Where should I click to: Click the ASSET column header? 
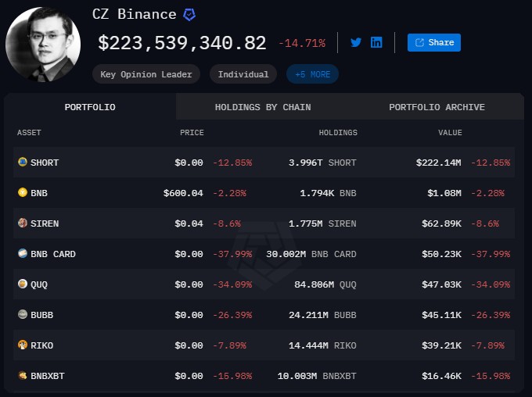coord(29,133)
